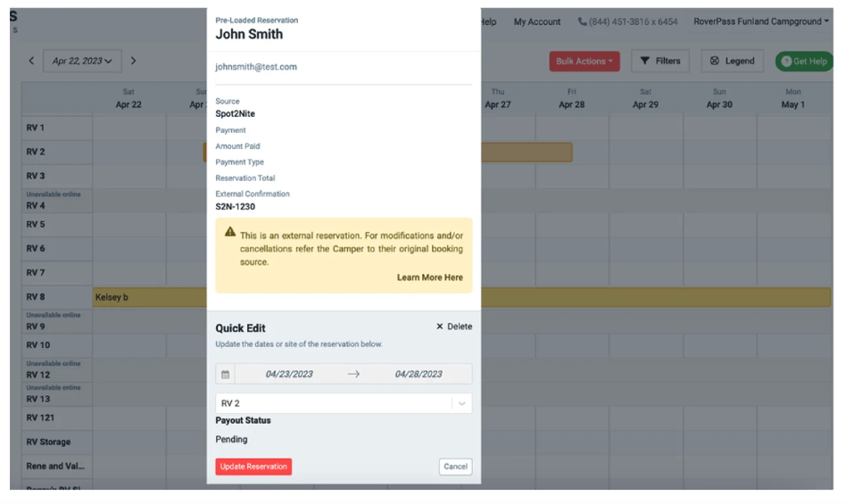Screen dimensions: 846x504
Task: Select the RV 4 row label
Action: pyautogui.click(x=36, y=206)
